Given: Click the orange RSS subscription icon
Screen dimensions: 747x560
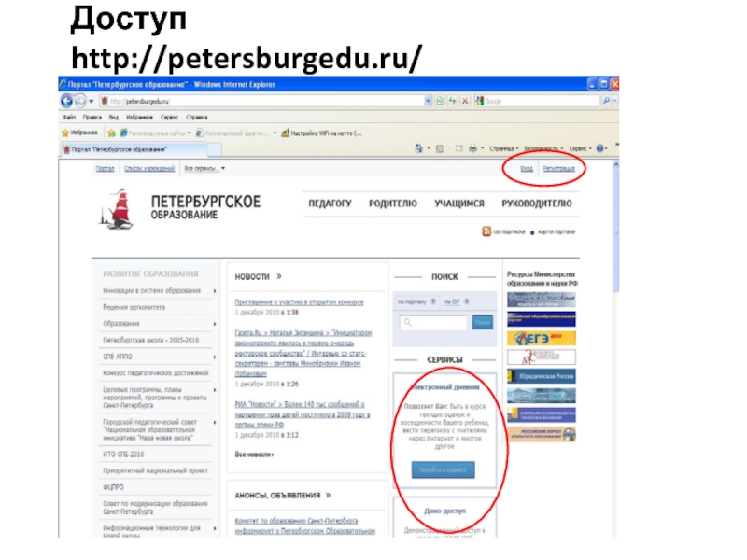Looking at the screenshot, I should coord(486,231).
